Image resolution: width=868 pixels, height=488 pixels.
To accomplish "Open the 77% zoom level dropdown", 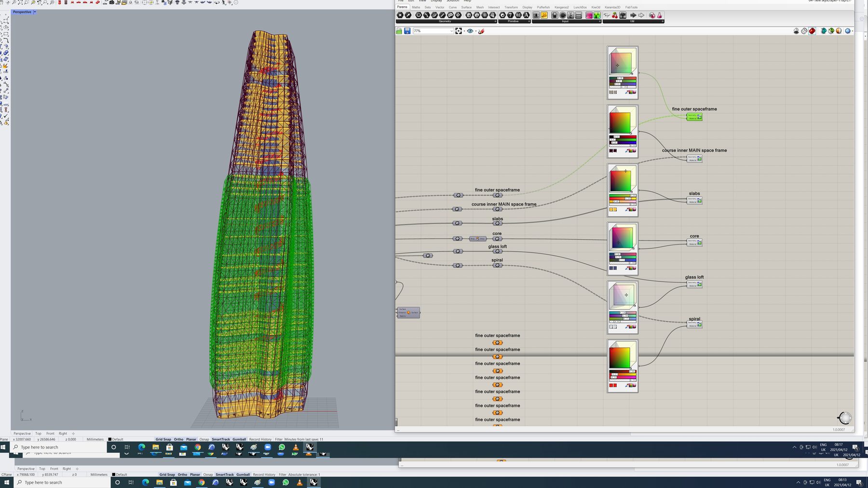I will click(451, 31).
